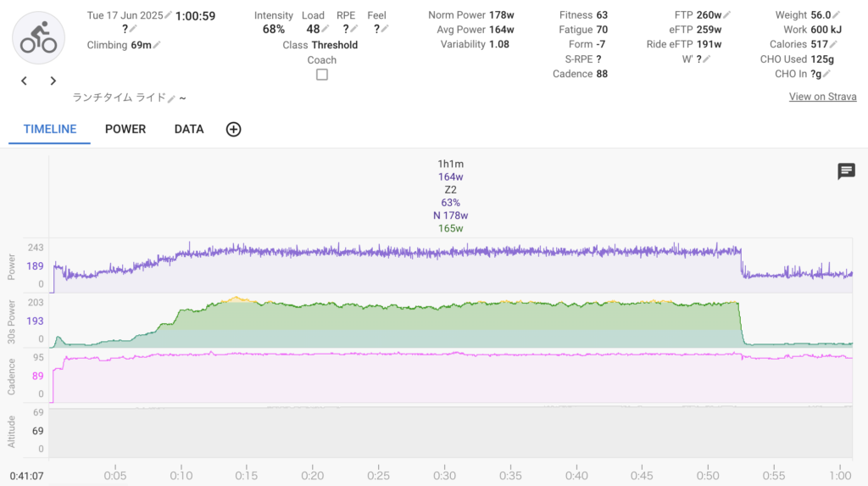Screen dimensions: 868x486
Task: Click the Intensity 68% value
Action: (x=274, y=29)
